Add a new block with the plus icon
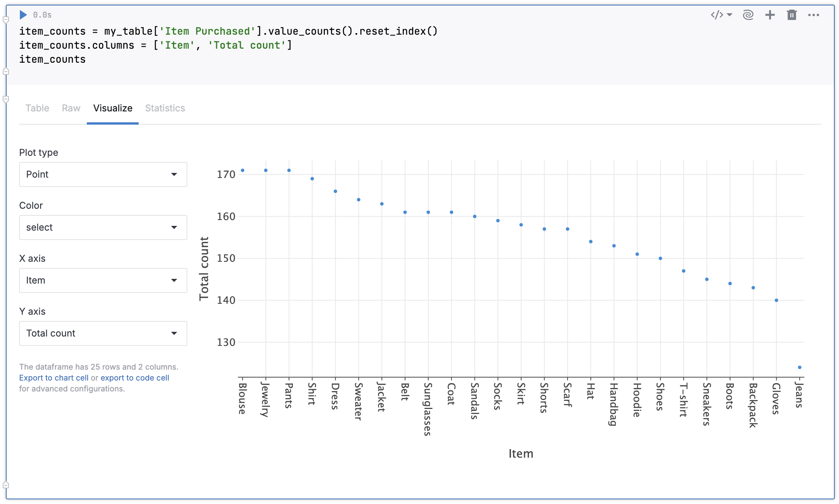The height and width of the screenshot is (504, 839). [770, 15]
